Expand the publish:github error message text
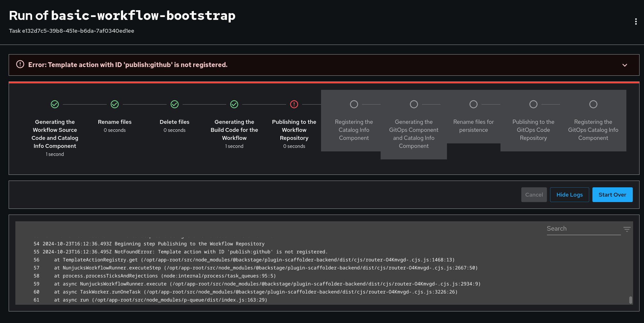This screenshot has width=644, height=323. (128, 65)
